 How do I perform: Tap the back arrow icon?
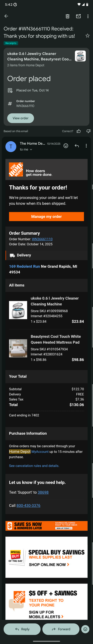coord(6,16)
